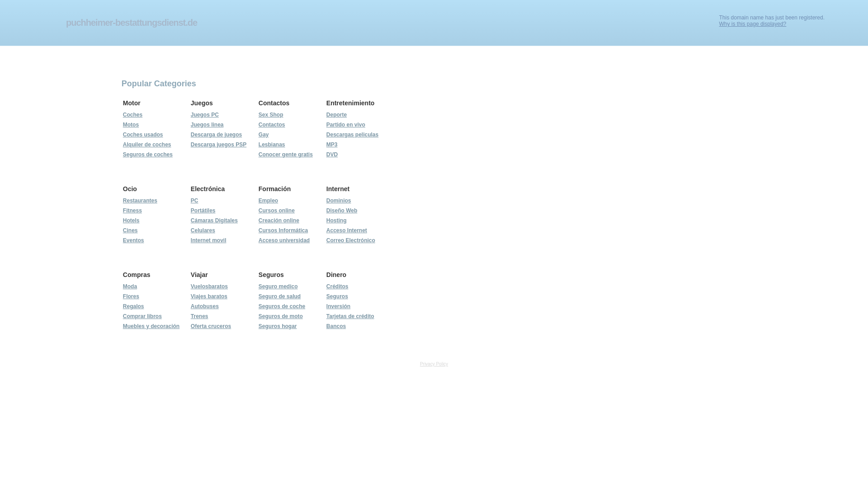
Task: Select Descarga juegos PSP
Action: 219,145
